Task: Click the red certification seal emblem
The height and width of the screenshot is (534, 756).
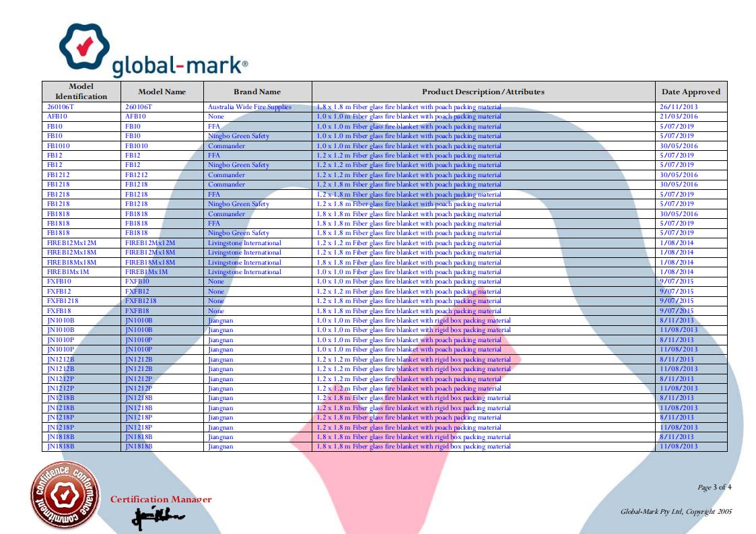Action: click(x=65, y=494)
